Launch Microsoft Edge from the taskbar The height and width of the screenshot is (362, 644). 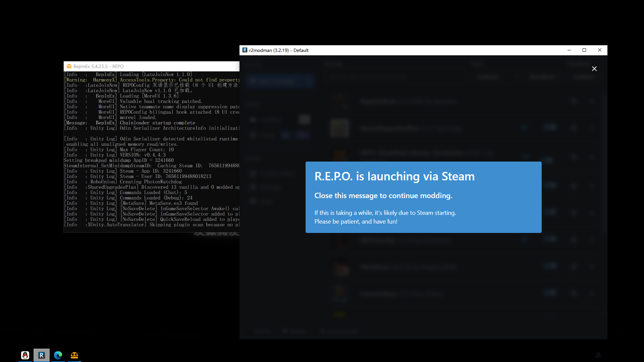(58, 355)
